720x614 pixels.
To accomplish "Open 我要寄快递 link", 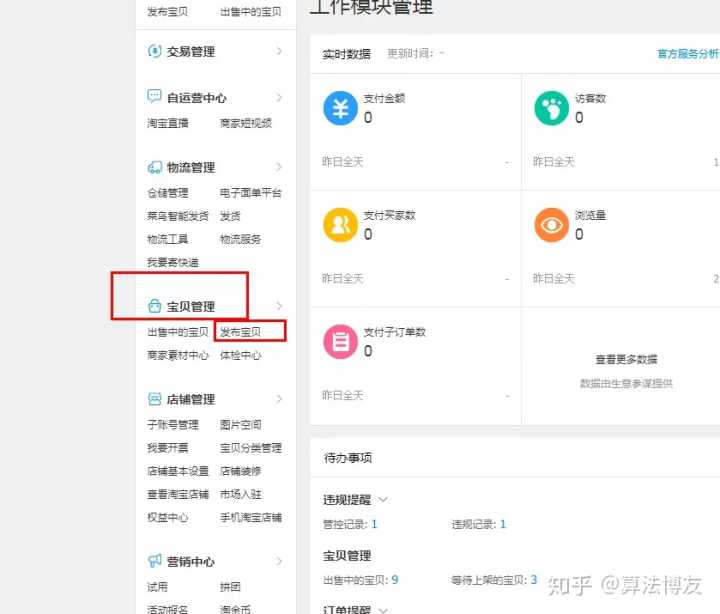I will [x=173, y=262].
